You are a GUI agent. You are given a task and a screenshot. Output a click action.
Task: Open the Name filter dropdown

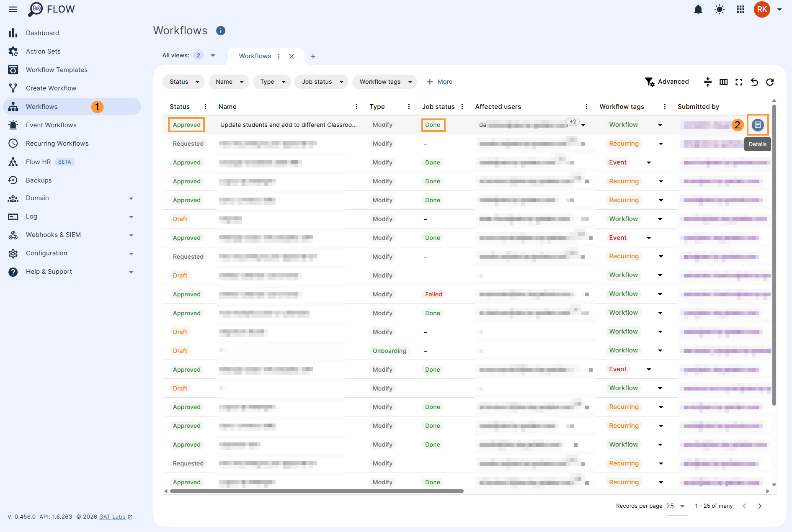pyautogui.click(x=229, y=82)
